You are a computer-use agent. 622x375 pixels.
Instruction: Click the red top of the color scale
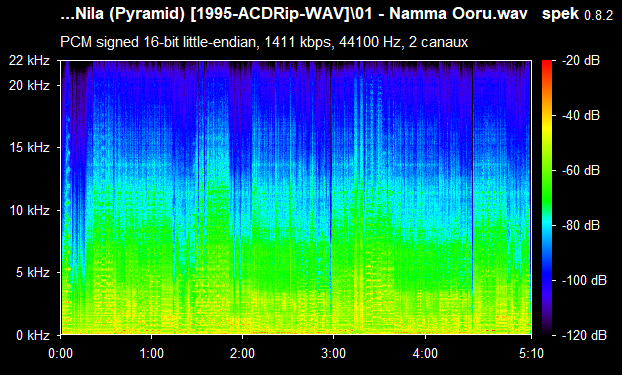(547, 62)
